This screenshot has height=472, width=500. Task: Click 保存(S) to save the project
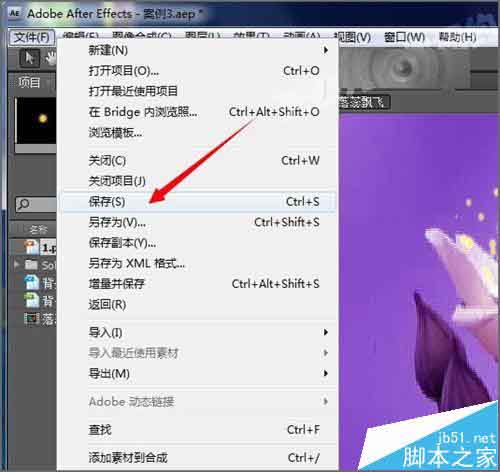(197, 202)
